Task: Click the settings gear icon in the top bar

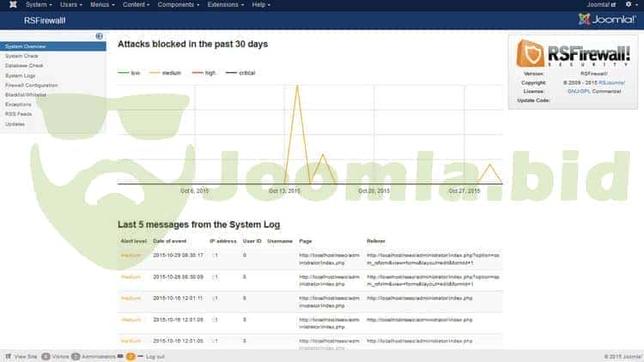Action: 630,4
